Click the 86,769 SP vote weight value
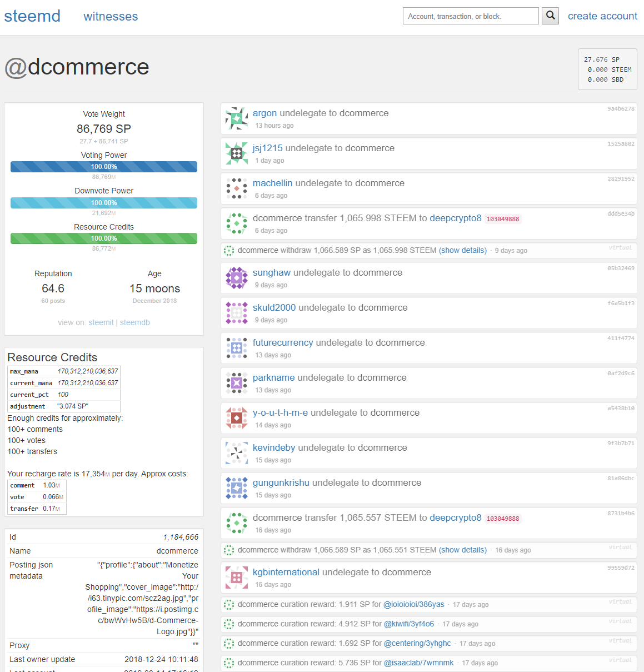 [104, 129]
